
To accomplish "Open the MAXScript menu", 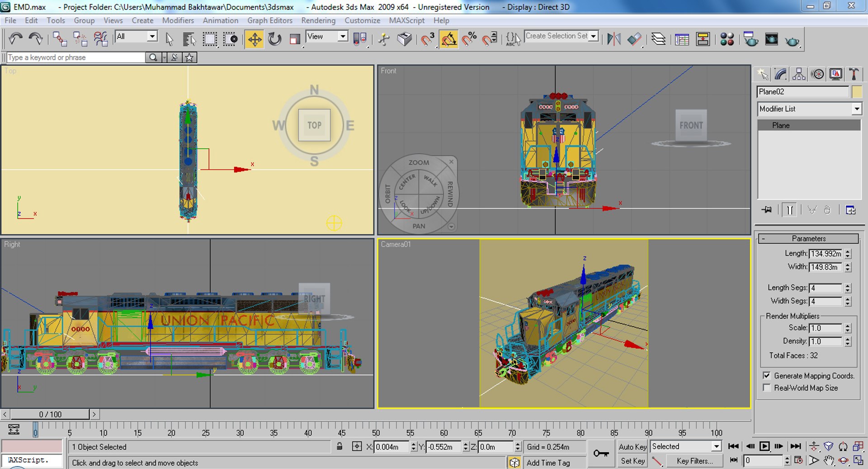I will pos(407,20).
